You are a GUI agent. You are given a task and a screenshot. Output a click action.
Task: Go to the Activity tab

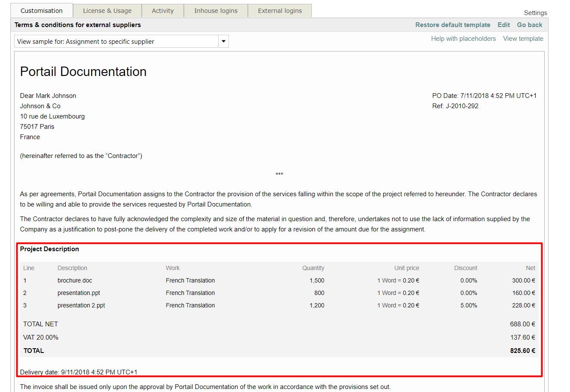tap(163, 11)
